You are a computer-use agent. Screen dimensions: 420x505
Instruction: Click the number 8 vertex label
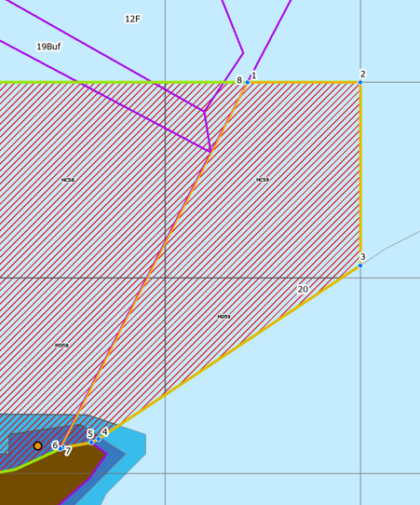coord(239,80)
